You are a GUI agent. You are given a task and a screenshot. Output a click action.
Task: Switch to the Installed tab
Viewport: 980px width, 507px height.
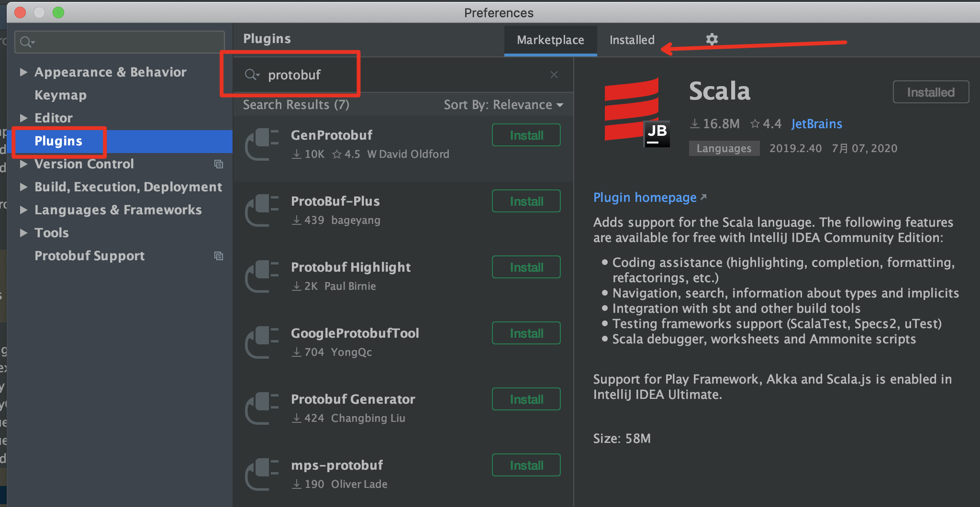tap(632, 40)
